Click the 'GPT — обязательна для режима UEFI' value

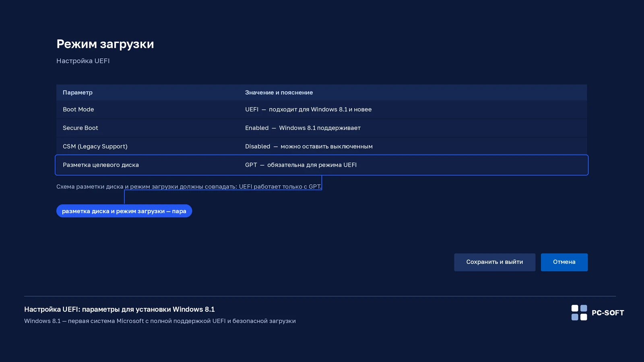[301, 165]
